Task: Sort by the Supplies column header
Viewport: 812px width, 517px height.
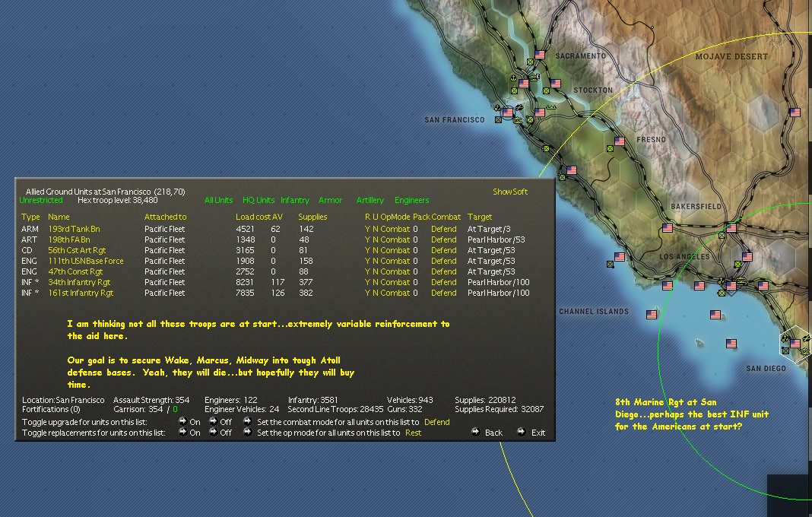Action: 312,217
